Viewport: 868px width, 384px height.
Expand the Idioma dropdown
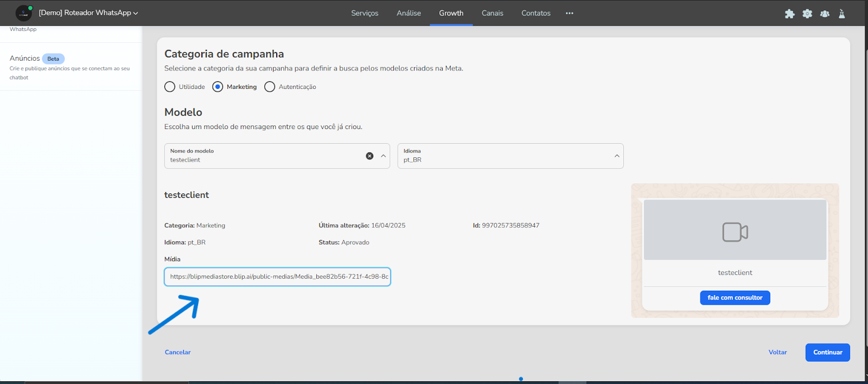tap(616, 156)
